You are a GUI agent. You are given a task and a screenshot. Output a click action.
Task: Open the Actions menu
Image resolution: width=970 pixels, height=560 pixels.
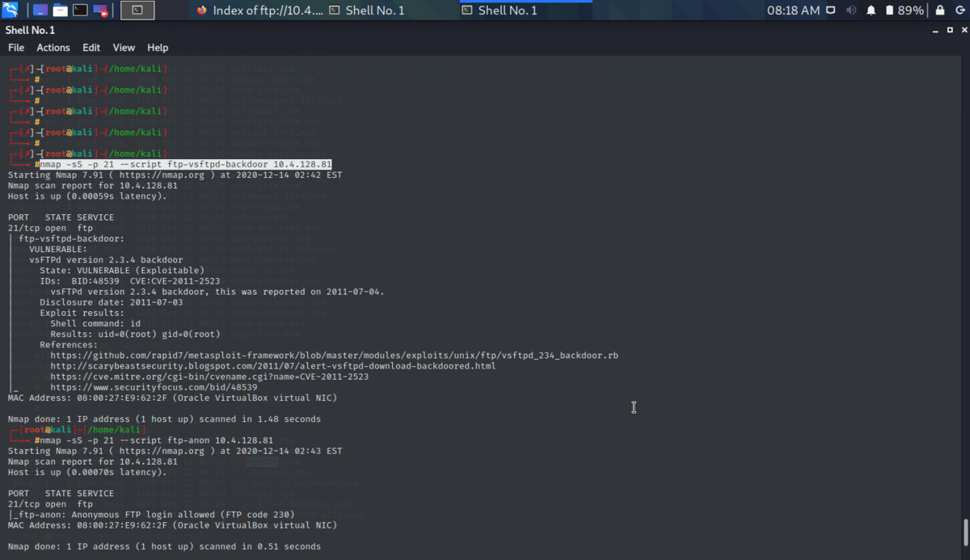point(53,48)
